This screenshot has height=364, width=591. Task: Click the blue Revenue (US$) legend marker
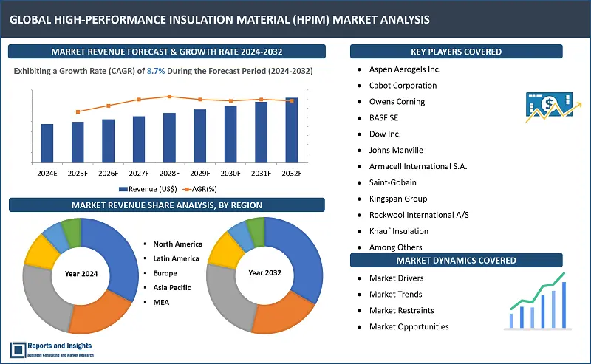(x=123, y=189)
